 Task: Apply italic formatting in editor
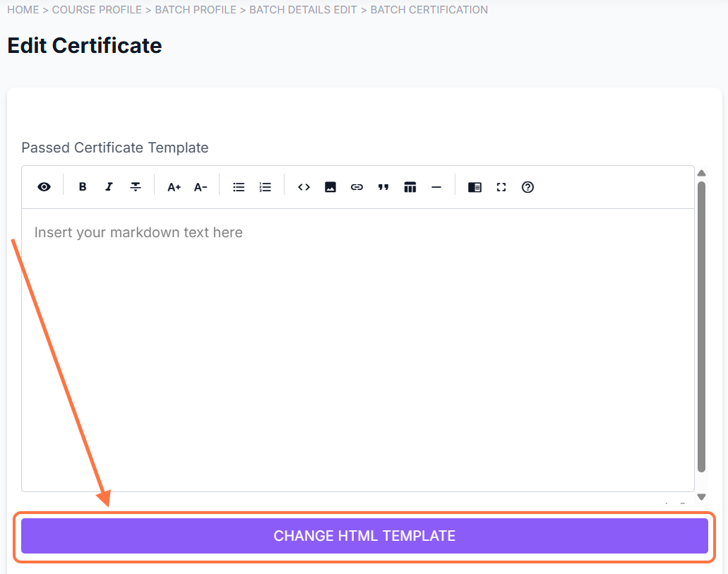pyautogui.click(x=109, y=187)
